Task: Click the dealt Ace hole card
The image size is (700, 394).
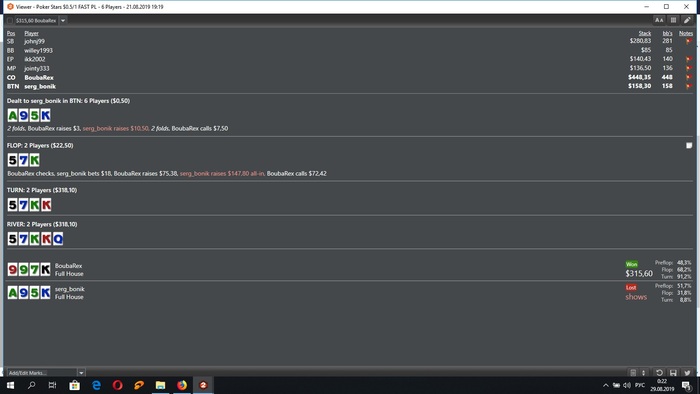Action: coord(12,116)
